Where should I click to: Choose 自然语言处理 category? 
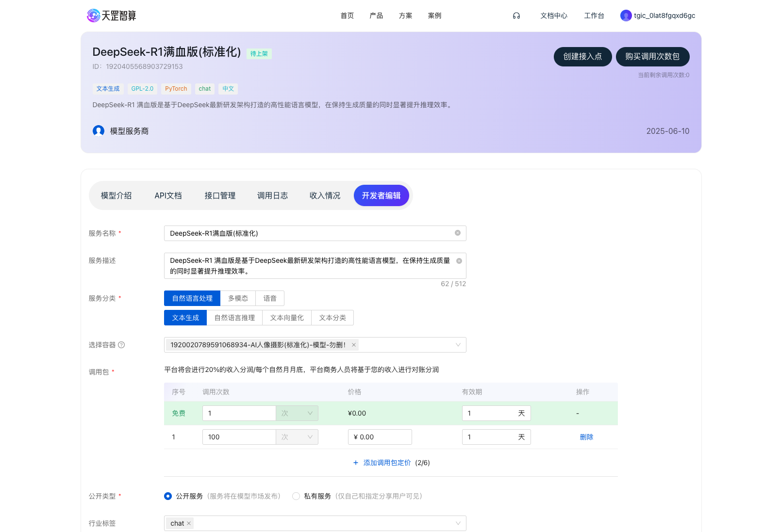192,298
